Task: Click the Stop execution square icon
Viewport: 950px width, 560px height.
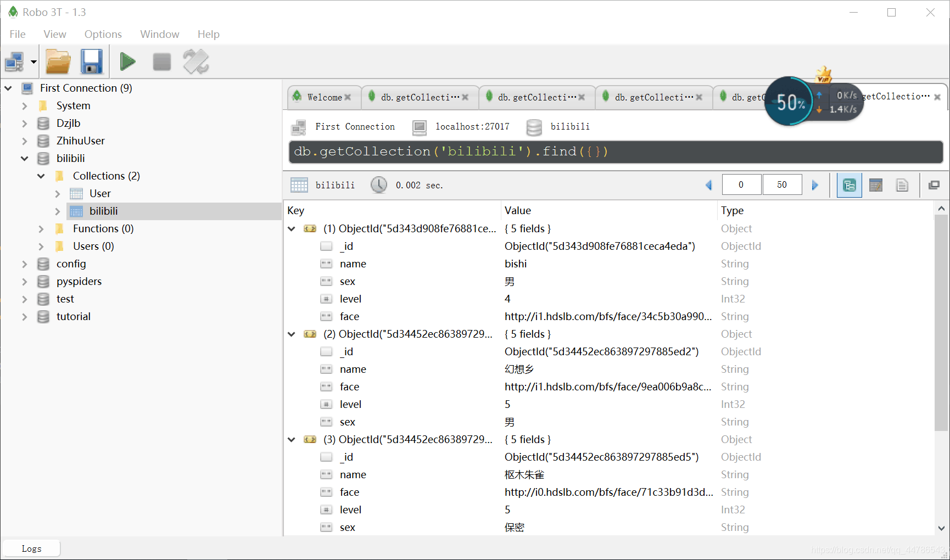Action: coord(161,61)
